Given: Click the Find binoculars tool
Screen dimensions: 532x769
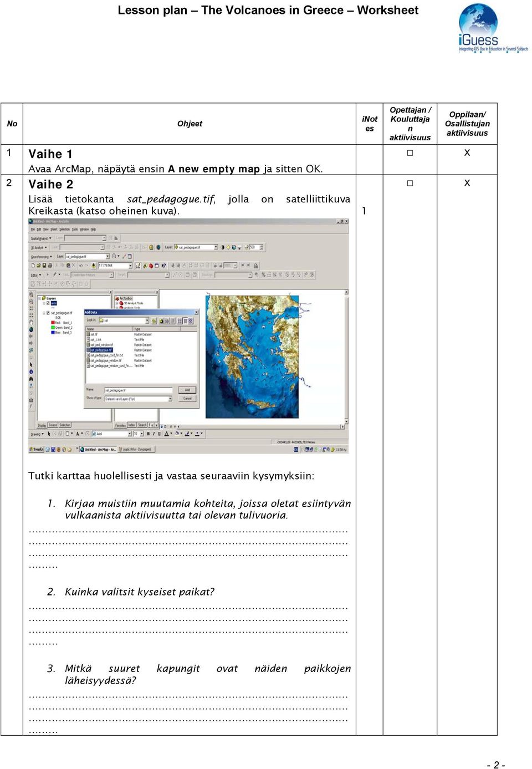Looking at the screenshot, I should point(31,379).
